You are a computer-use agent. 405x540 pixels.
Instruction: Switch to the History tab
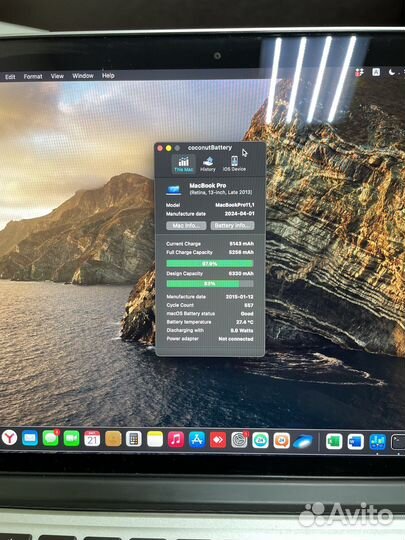coord(208,164)
